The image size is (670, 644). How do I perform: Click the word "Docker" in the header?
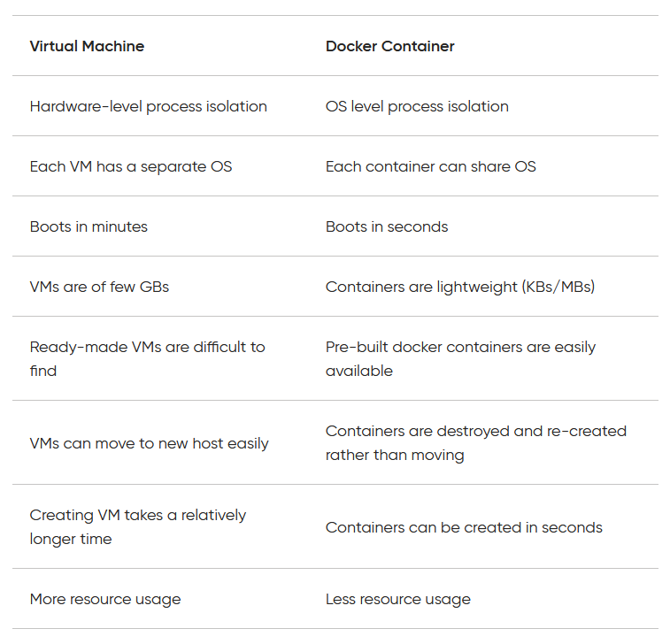(x=350, y=46)
